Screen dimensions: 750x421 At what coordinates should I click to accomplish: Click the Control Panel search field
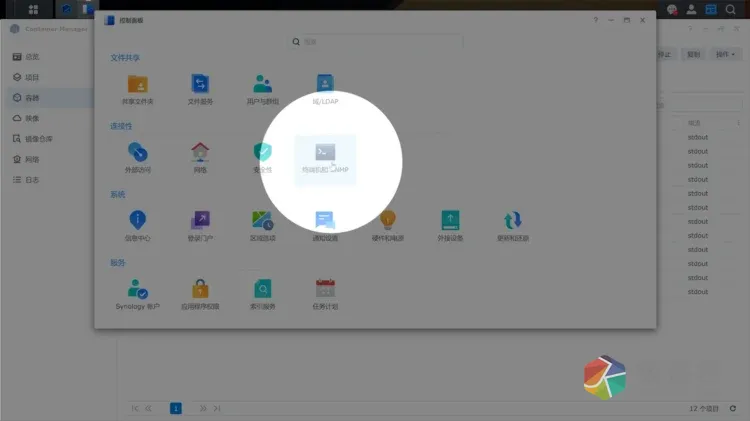point(375,42)
